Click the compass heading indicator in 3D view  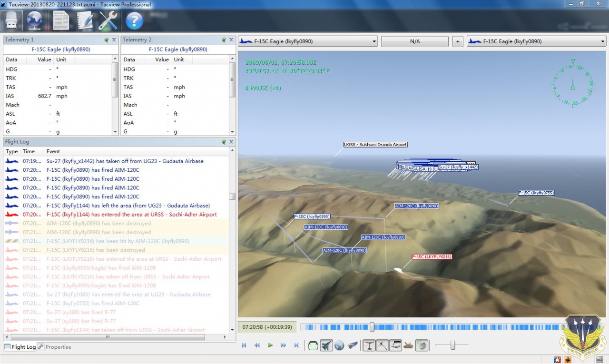point(572,83)
